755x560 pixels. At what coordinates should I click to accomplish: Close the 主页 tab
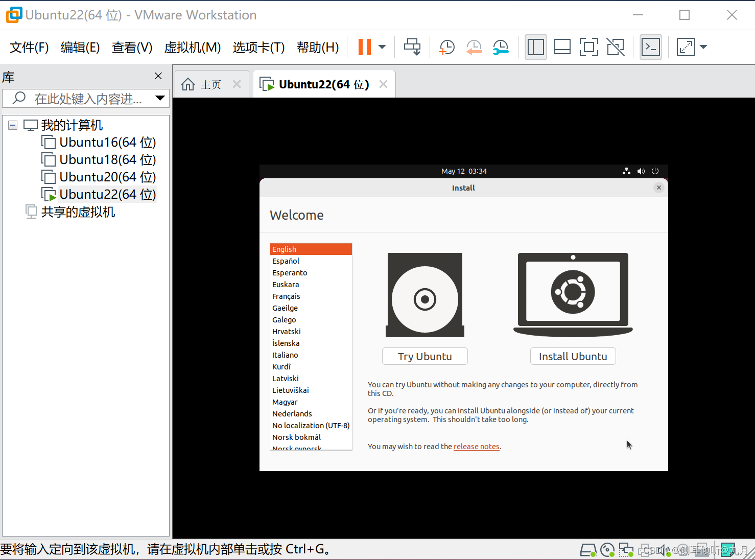[x=237, y=84]
